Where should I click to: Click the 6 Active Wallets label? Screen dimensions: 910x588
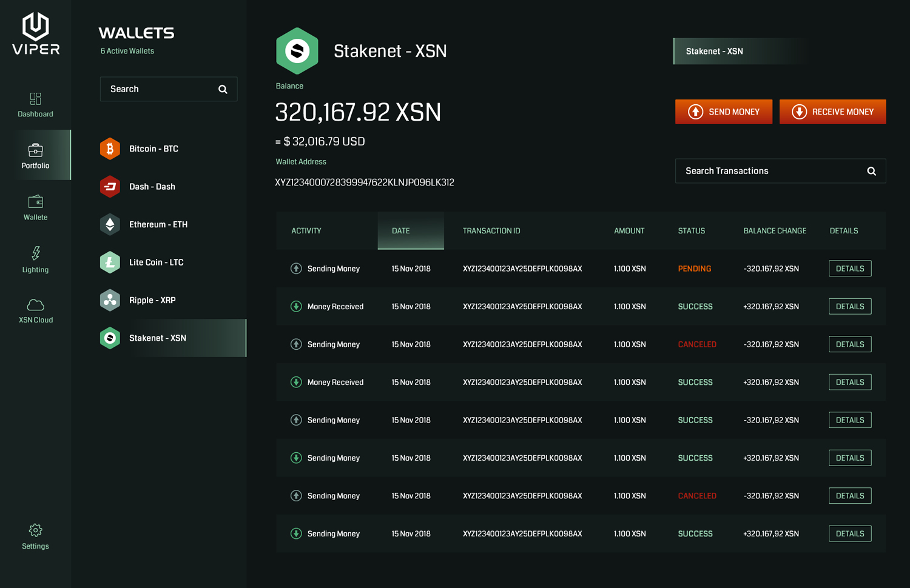point(127,51)
